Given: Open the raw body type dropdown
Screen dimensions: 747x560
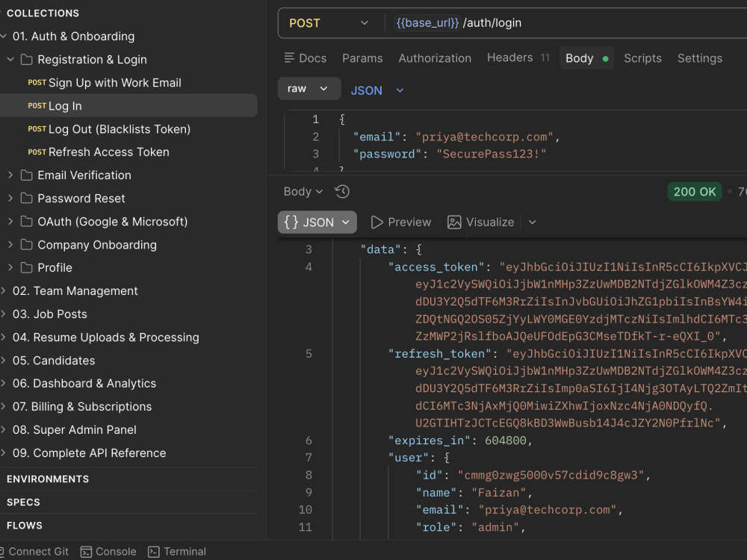Looking at the screenshot, I should point(309,89).
